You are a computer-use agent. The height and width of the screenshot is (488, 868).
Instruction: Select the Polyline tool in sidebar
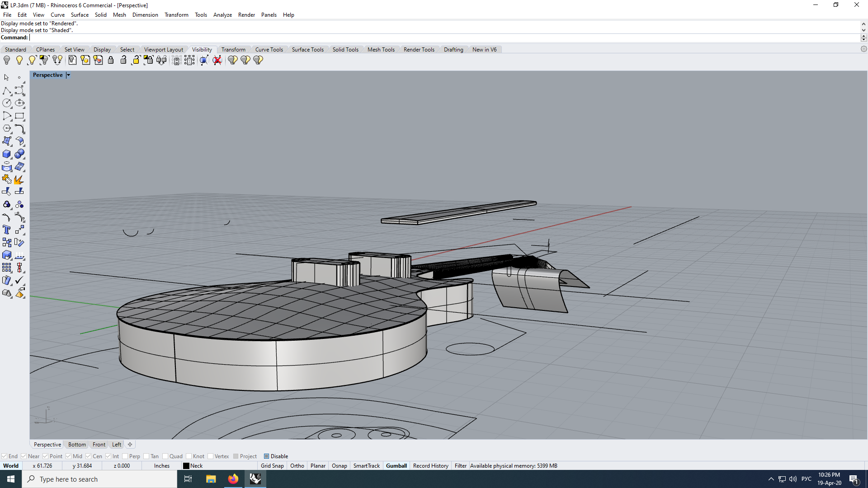[x=7, y=90]
